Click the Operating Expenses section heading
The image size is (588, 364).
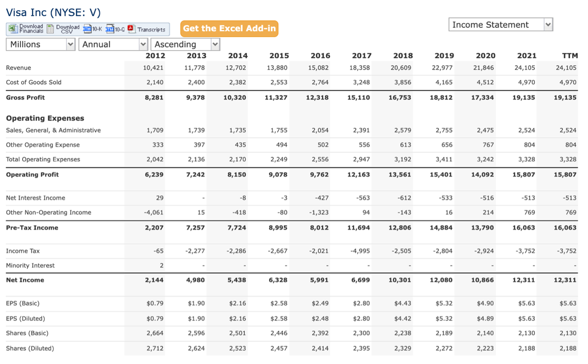(45, 118)
